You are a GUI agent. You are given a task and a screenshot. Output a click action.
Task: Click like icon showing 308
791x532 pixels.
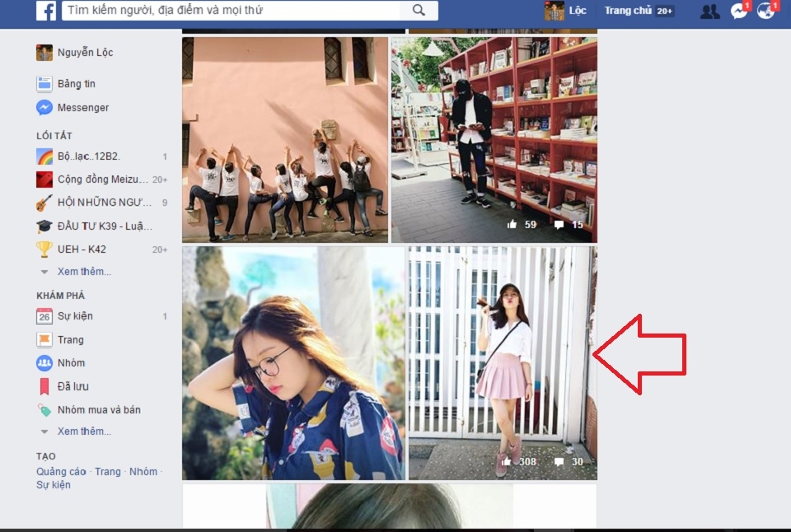click(506, 461)
